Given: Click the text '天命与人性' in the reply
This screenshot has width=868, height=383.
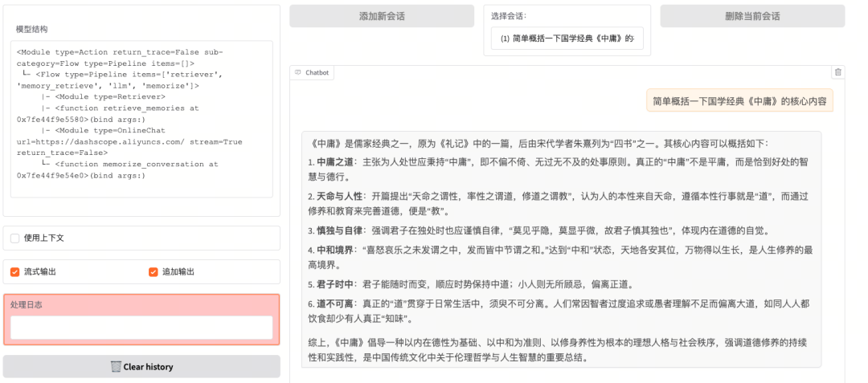Looking at the screenshot, I should pos(339,196).
